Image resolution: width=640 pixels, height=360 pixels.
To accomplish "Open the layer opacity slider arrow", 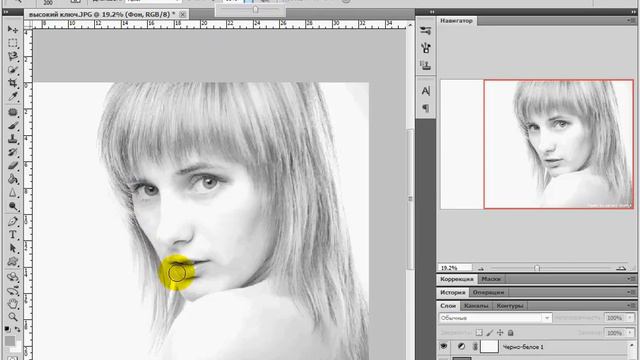I will pos(630,318).
